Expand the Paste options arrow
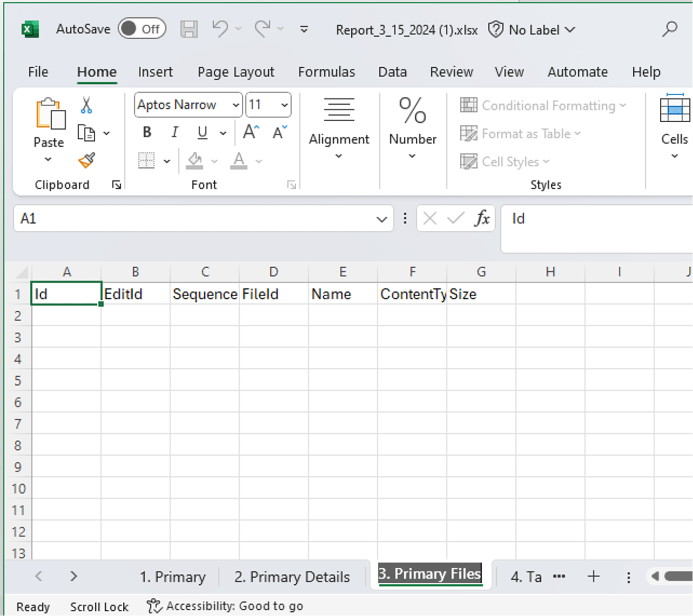This screenshot has height=616, width=693. pos(48,160)
